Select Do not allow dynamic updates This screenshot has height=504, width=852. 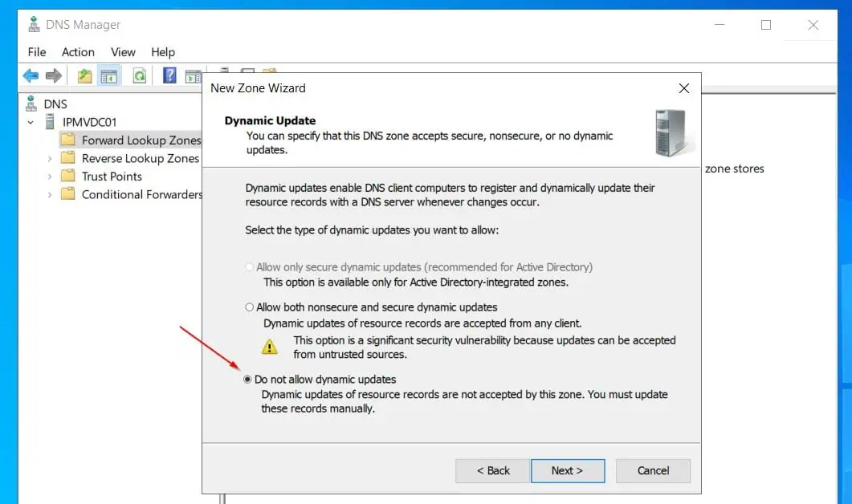[248, 379]
